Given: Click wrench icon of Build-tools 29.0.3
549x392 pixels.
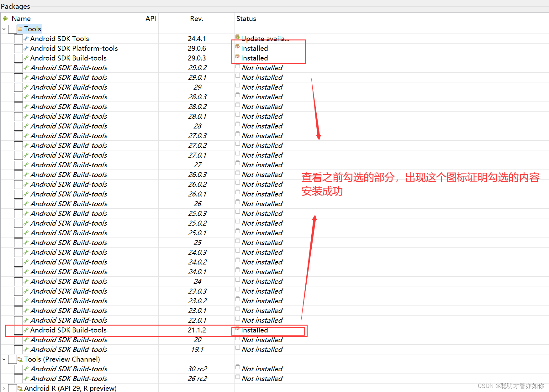Looking at the screenshot, I should point(26,58).
